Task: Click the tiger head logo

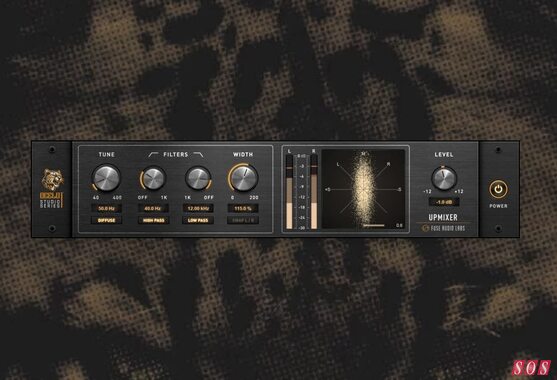Action: (x=53, y=180)
